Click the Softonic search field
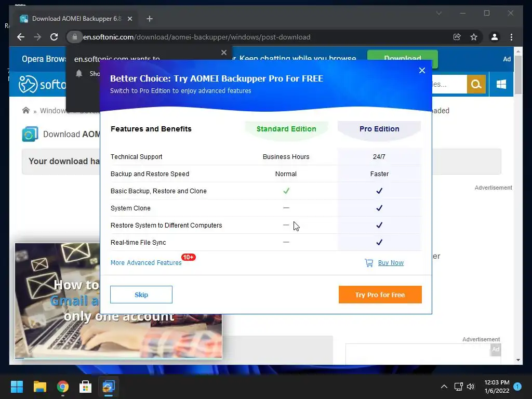Viewport: 532px width, 399px height. point(449,84)
